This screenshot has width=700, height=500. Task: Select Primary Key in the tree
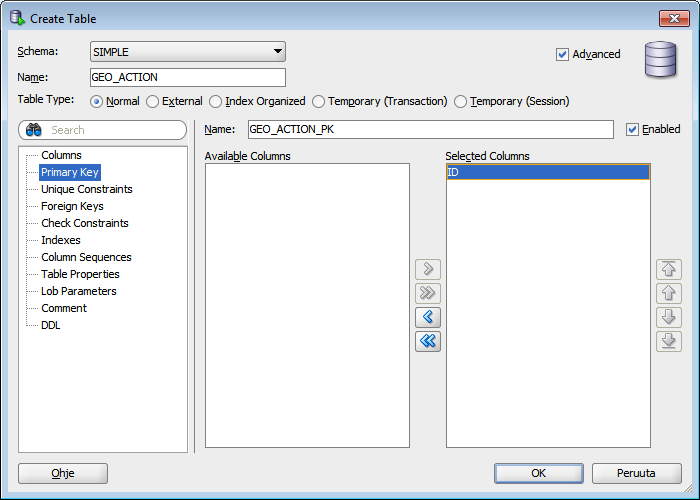(x=70, y=172)
